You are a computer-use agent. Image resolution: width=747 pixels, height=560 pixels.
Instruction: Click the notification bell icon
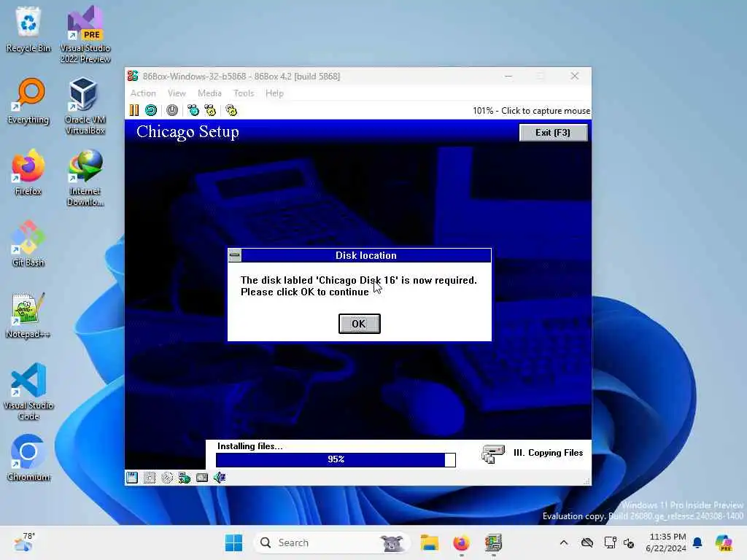(x=698, y=542)
